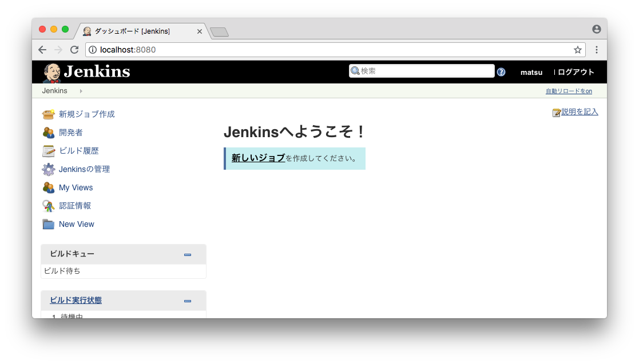The height and width of the screenshot is (364, 639).
Task: Open search help question mark icon
Action: pos(501,72)
